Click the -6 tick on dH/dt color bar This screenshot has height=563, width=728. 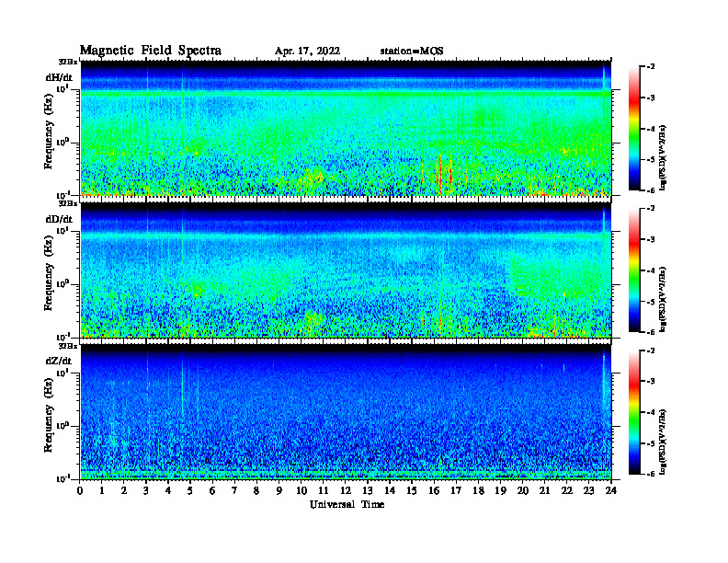tap(651, 190)
